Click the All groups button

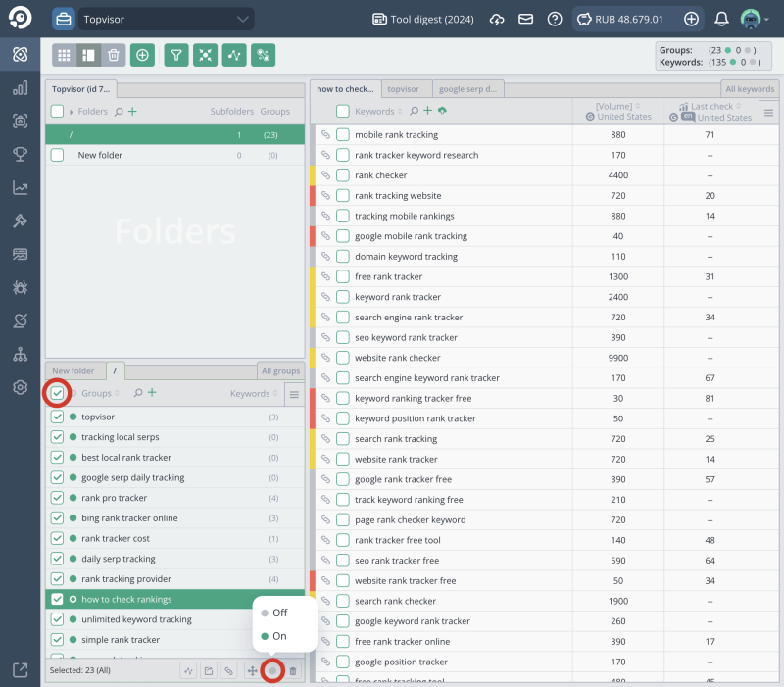point(280,370)
